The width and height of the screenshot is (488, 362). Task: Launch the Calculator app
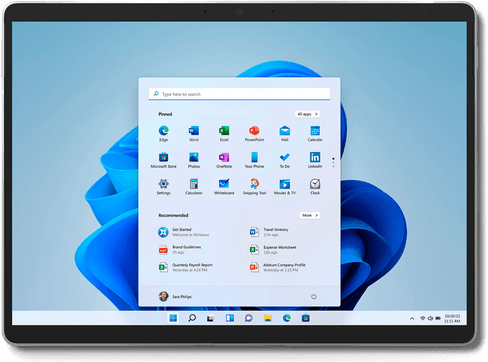tap(194, 187)
